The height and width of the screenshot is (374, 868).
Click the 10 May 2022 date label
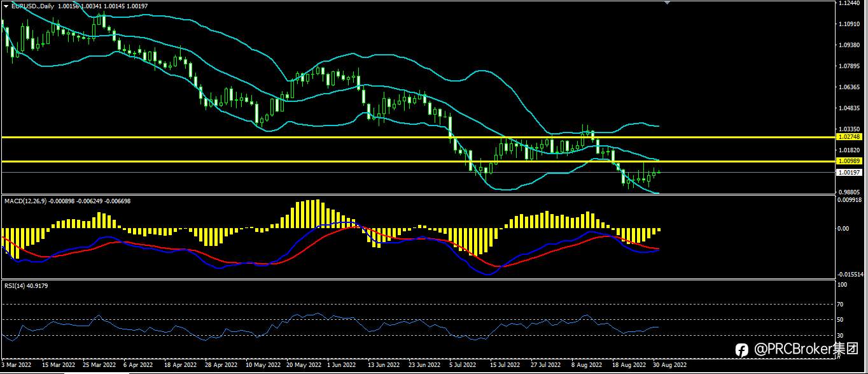click(263, 365)
